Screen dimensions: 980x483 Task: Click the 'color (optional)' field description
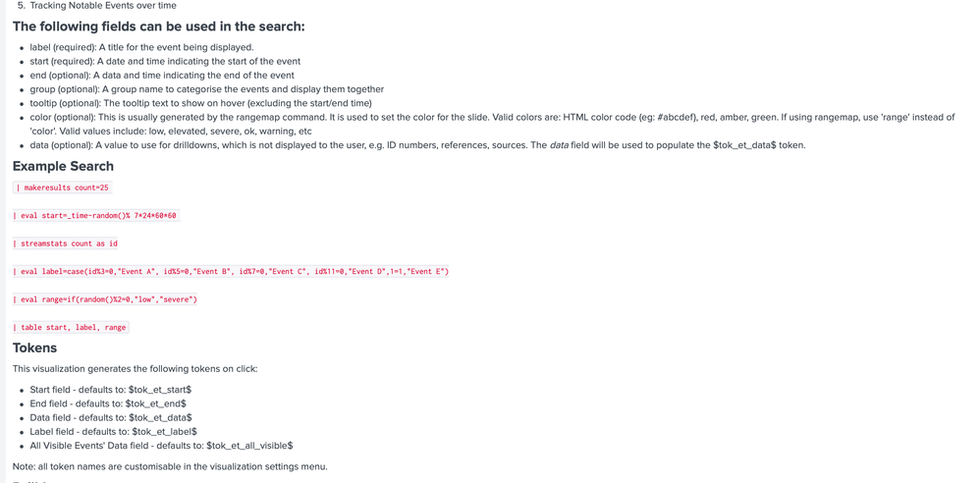coord(491,117)
